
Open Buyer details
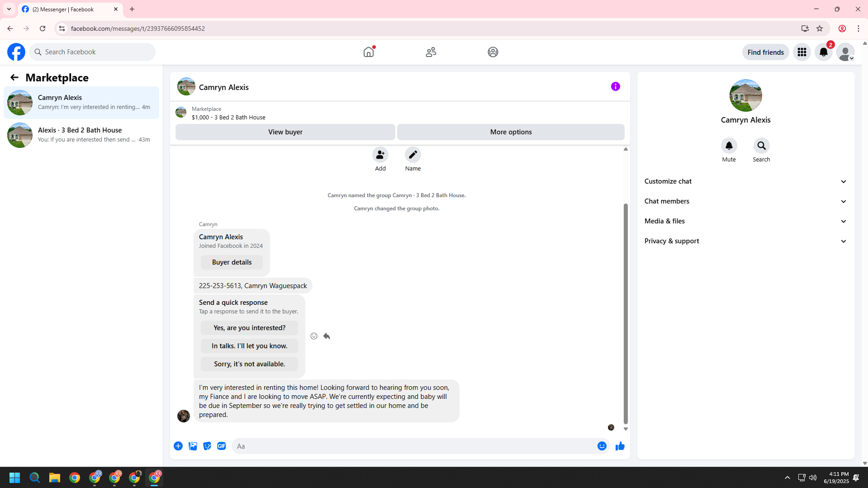pos(232,262)
